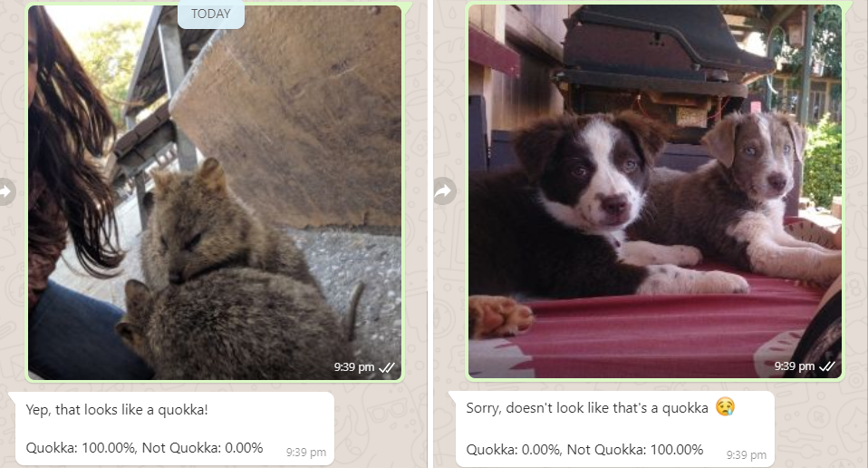Viewport: 868px width, 468px height.
Task: Click the TODAY date badge
Action: [x=211, y=14]
